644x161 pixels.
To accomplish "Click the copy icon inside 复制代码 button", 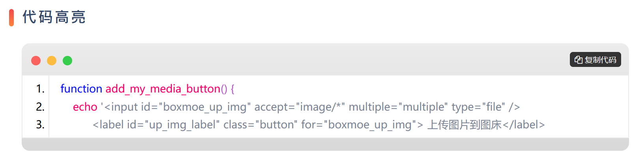I will coord(579,60).
